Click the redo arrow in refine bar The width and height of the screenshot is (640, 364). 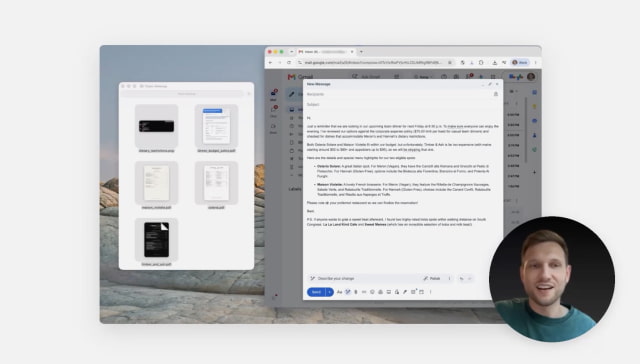[470, 279]
